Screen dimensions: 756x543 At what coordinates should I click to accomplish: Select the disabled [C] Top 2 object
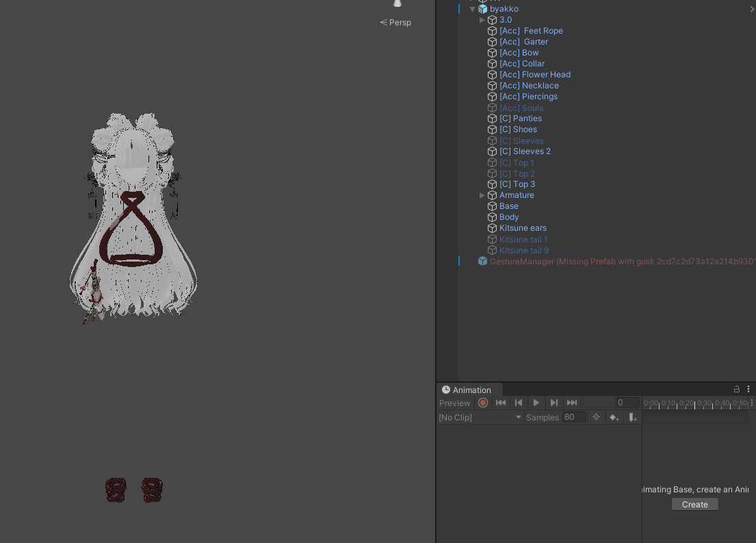517,174
